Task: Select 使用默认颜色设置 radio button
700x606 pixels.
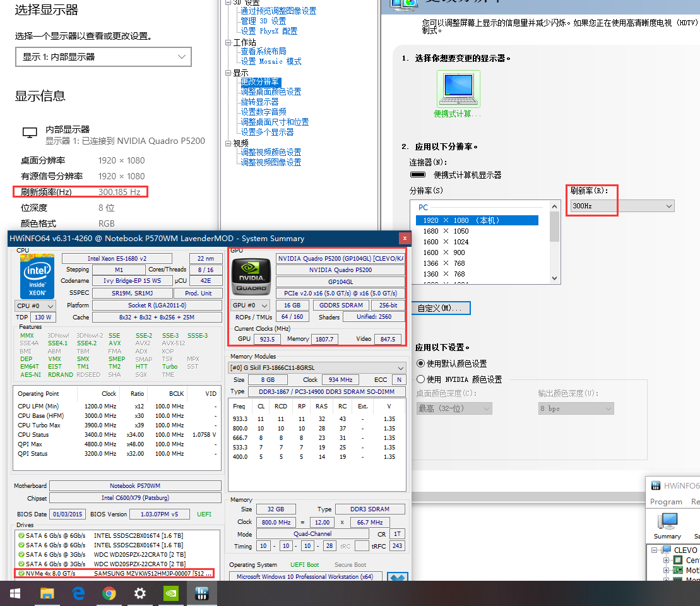Action: click(x=420, y=364)
